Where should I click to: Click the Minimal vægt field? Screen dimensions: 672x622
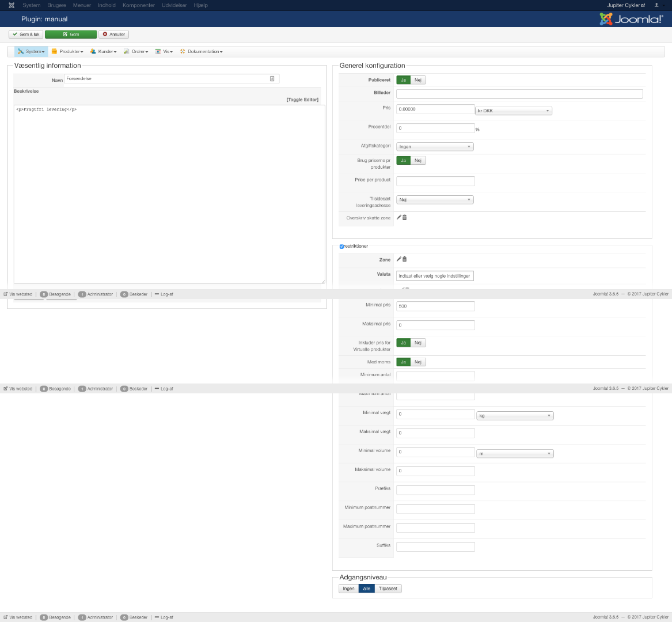pos(435,414)
